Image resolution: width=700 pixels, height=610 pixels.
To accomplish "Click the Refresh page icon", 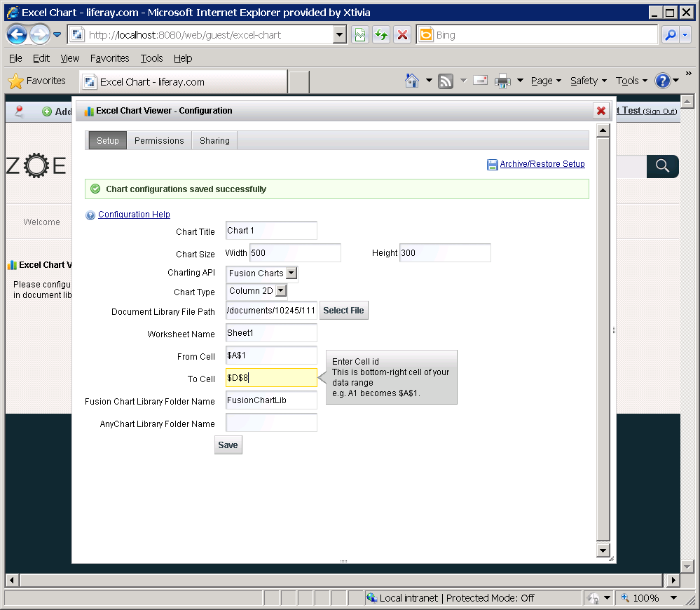I will coord(381,35).
